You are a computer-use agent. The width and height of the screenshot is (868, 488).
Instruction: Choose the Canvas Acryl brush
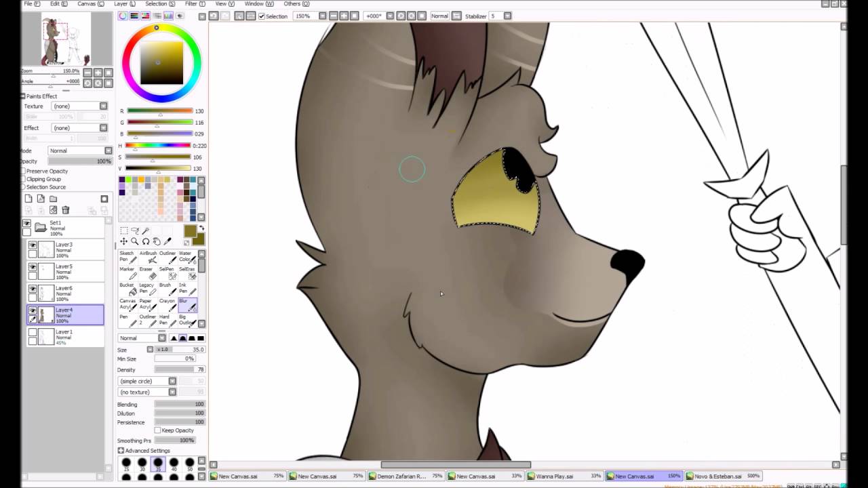point(127,305)
